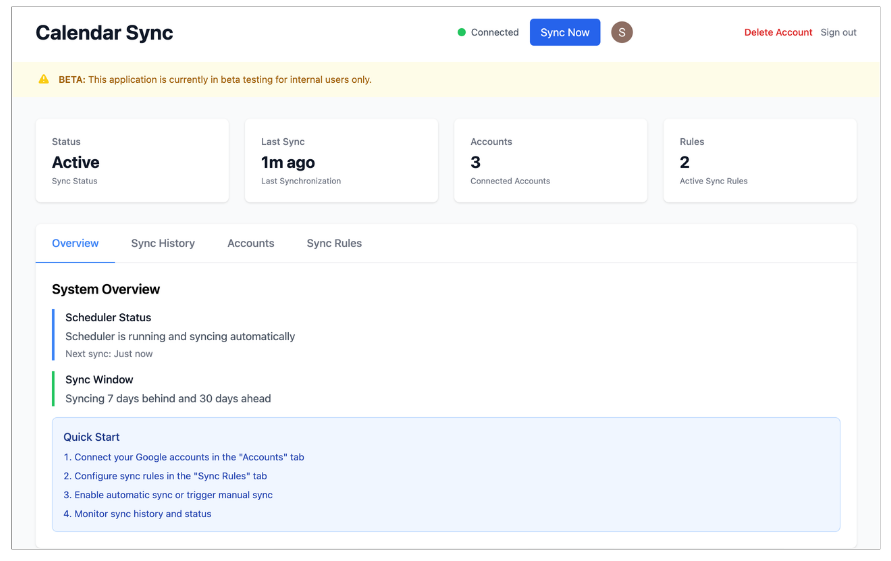This screenshot has height=561, width=891.
Task: Go to the Accounts tab
Action: pyautogui.click(x=250, y=243)
